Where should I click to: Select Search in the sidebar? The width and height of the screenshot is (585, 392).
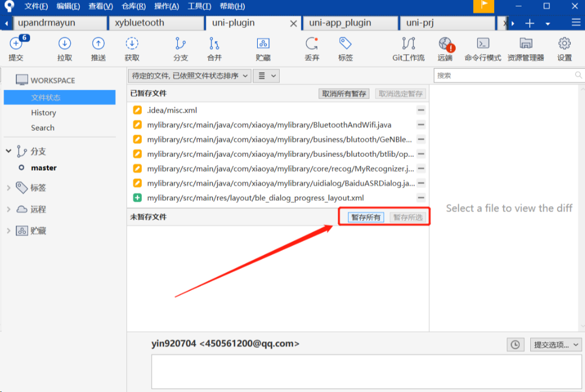(x=43, y=128)
